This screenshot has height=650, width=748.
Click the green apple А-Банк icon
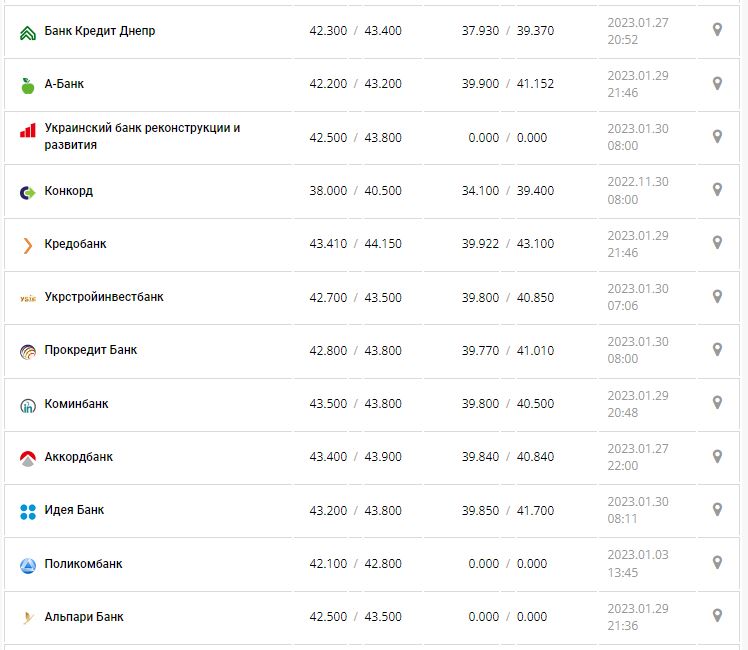tap(28, 85)
